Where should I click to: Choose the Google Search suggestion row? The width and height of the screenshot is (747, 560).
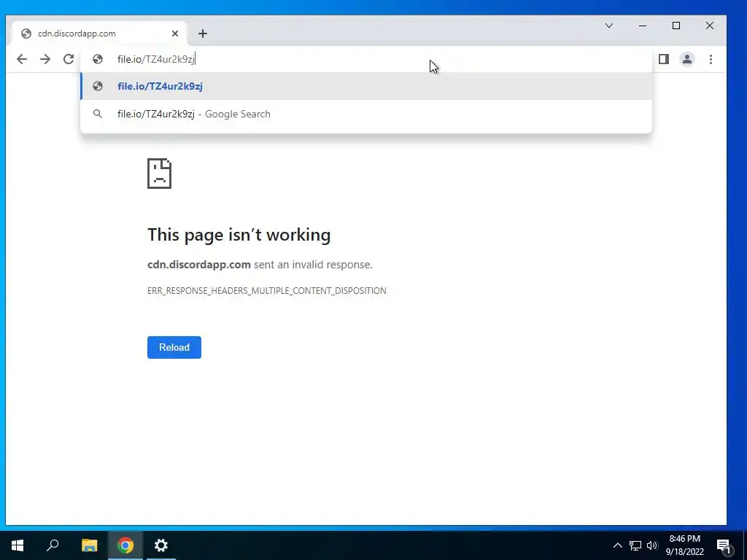tap(366, 114)
